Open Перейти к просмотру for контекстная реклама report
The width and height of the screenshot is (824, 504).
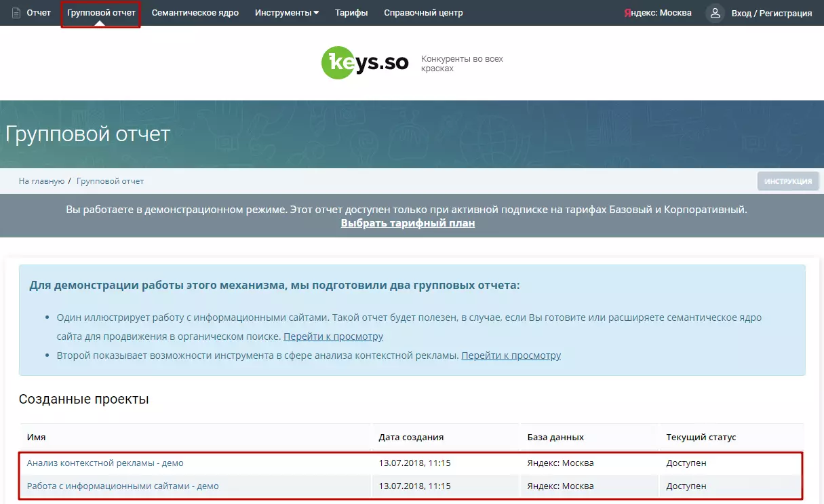tap(511, 355)
